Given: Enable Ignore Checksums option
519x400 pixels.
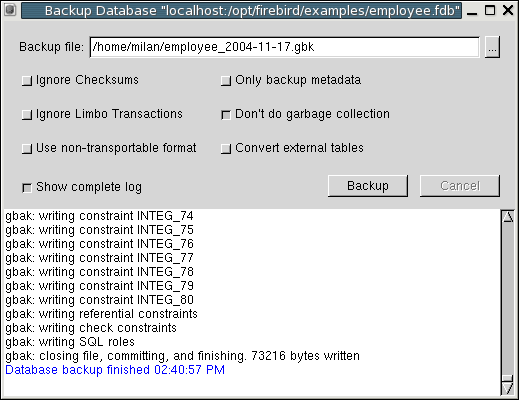Looking at the screenshot, I should coord(27,81).
